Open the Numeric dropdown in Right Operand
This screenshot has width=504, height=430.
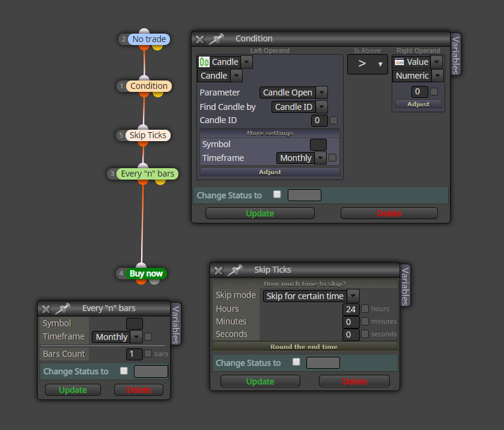click(x=437, y=76)
